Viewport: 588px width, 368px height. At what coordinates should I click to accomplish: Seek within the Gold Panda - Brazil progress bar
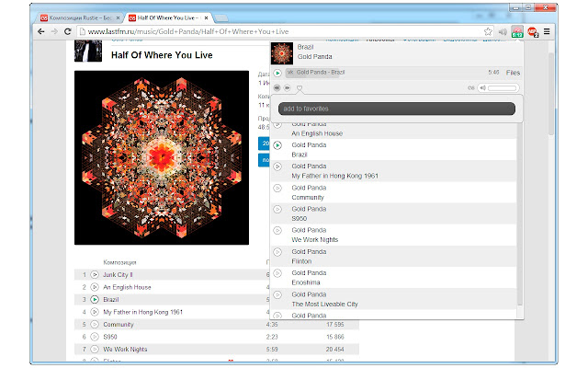[x=386, y=73]
